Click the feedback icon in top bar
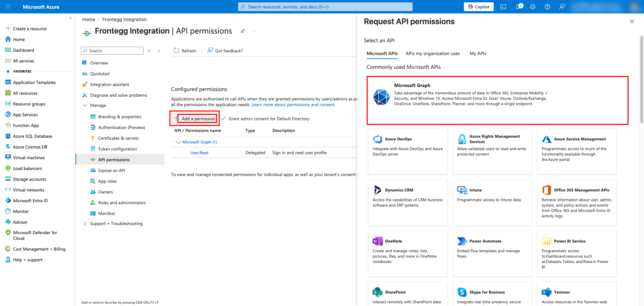This screenshot has width=644, height=306. 562,7
